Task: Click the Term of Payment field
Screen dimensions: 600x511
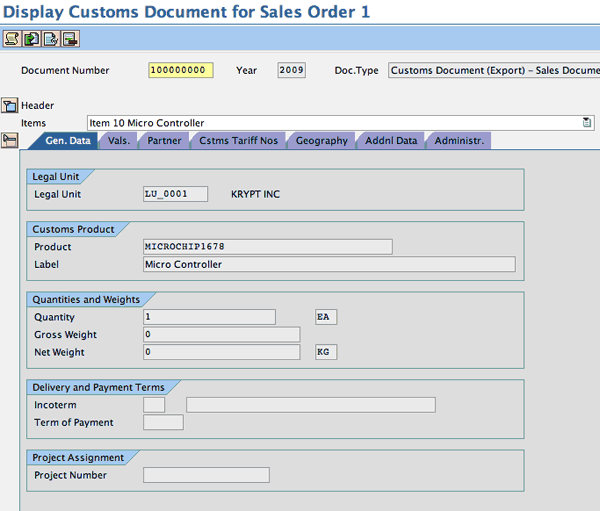Action: (163, 423)
